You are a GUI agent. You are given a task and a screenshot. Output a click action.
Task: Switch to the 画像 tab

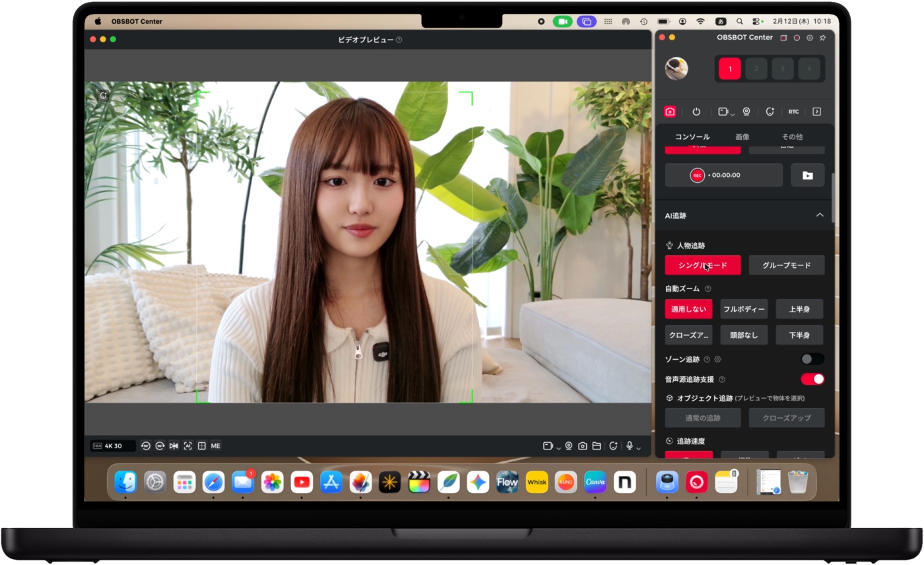742,137
